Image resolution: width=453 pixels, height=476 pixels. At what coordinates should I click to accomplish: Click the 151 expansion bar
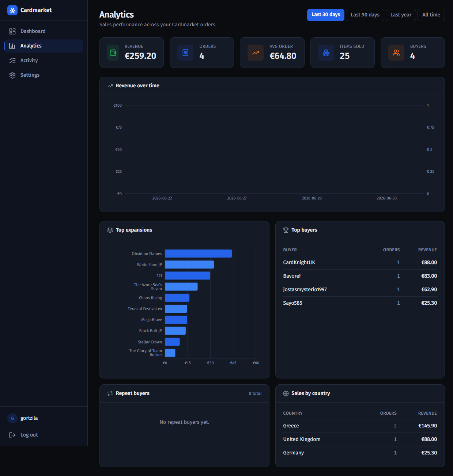(x=188, y=275)
